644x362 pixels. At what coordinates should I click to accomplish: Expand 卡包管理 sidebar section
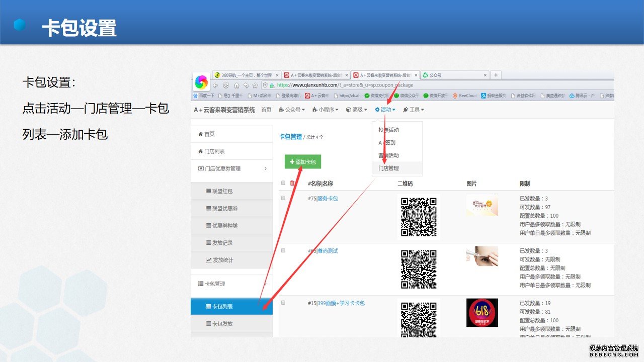[232, 284]
